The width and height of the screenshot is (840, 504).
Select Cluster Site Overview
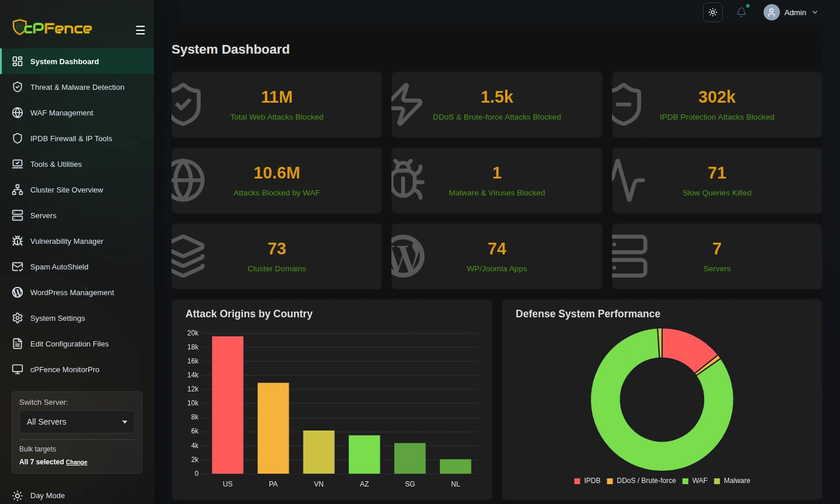point(77,190)
